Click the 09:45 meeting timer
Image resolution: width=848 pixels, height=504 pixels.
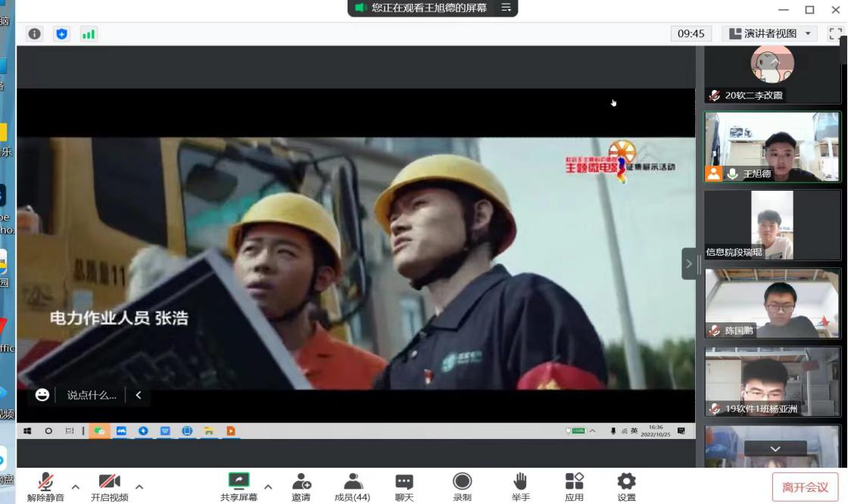[x=691, y=33]
